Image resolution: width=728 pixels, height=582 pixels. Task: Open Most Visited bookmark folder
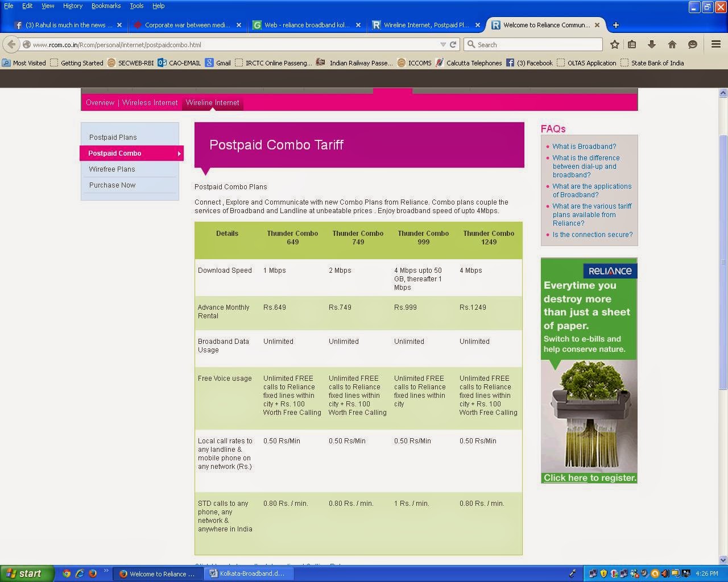pos(24,63)
